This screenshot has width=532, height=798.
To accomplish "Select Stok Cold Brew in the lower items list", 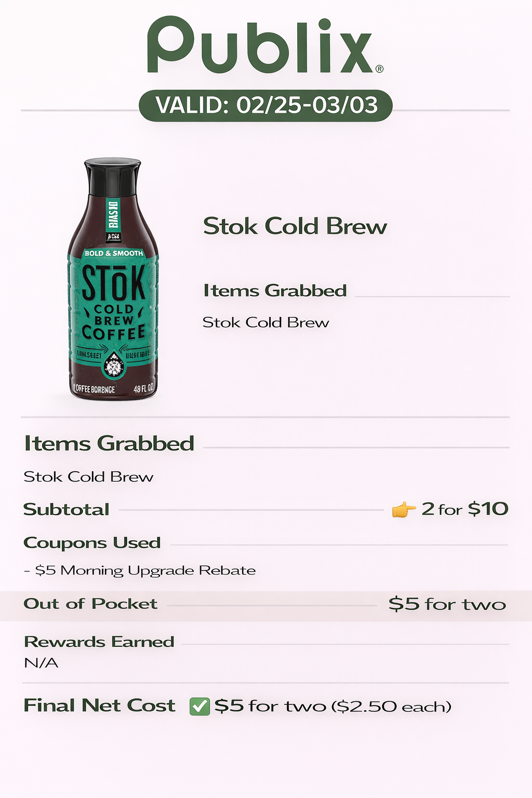I will [x=88, y=477].
